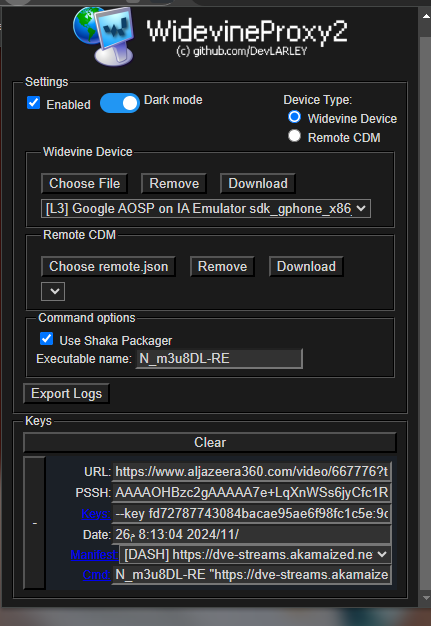Open the empty remote CDM dropdown
This screenshot has height=626, width=431.
(53, 291)
